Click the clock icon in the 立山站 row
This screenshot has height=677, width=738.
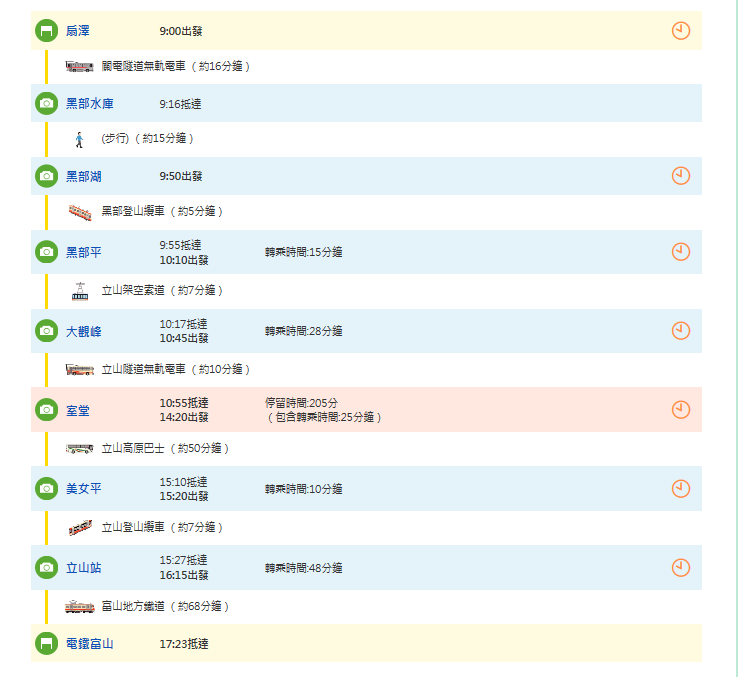[681, 567]
